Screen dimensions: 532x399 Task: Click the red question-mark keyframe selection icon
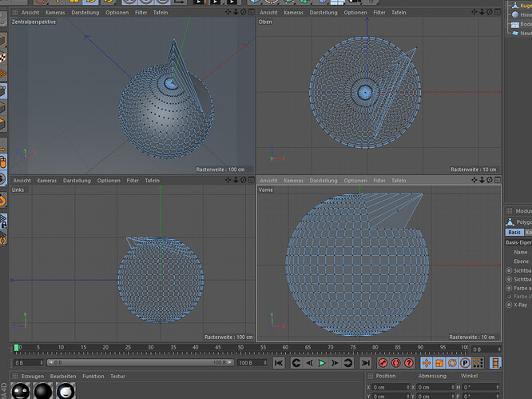409,363
